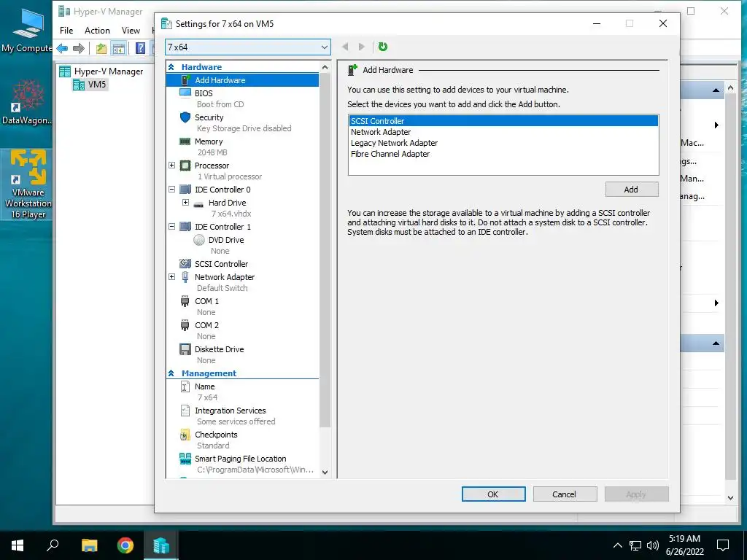This screenshot has height=560, width=747.
Task: Collapse the Management section header
Action: coord(171,373)
